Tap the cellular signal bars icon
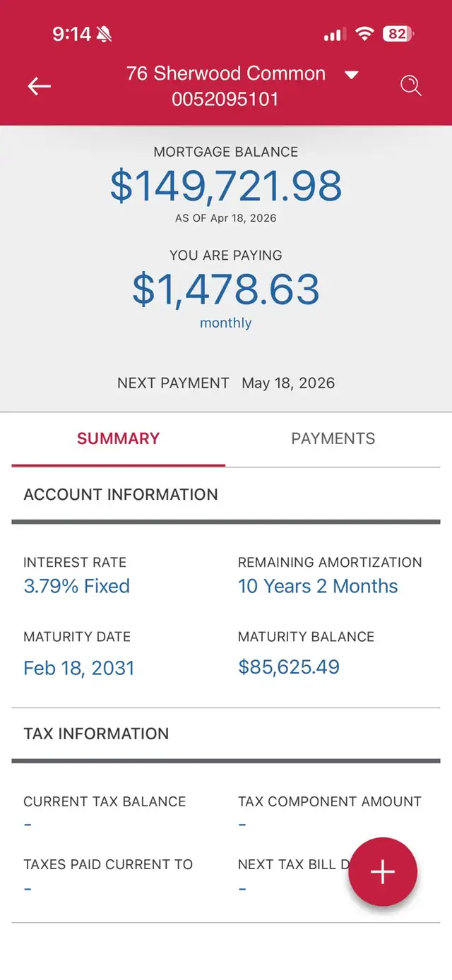Viewport: 452px width, 980px height. (335, 35)
